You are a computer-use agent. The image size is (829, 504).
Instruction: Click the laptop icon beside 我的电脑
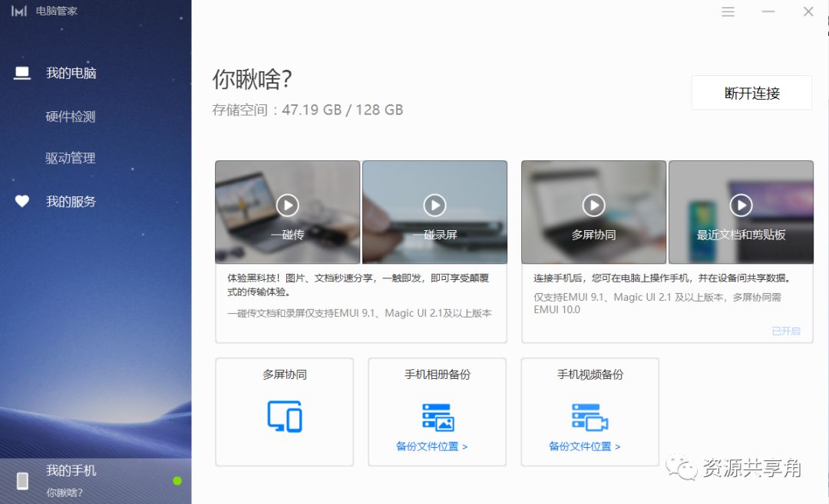[21, 73]
